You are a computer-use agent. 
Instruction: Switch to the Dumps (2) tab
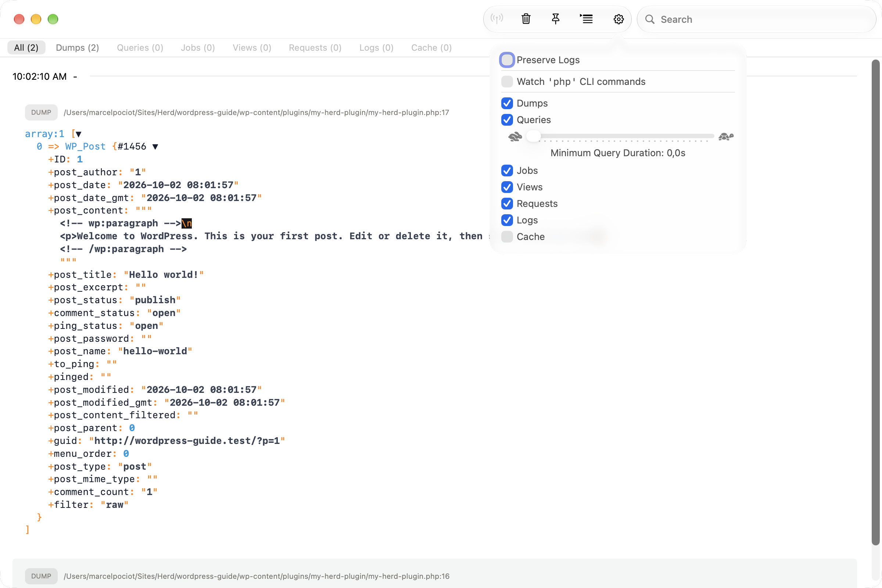(77, 48)
